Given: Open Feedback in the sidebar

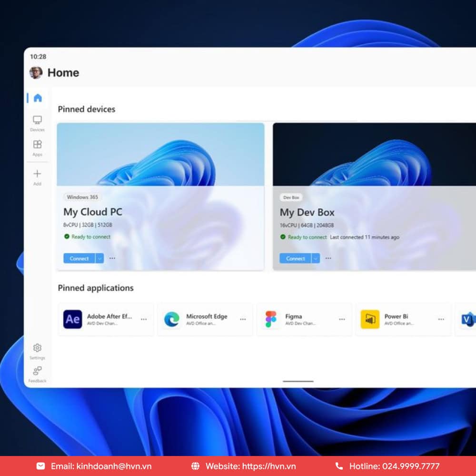Looking at the screenshot, I should [37, 374].
